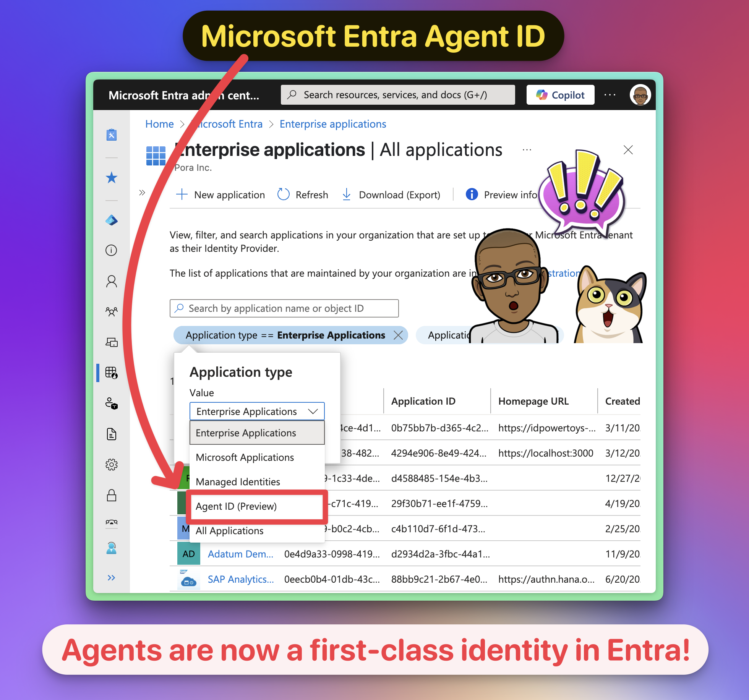Open the Entra diamond icon in sidebar

point(112,220)
